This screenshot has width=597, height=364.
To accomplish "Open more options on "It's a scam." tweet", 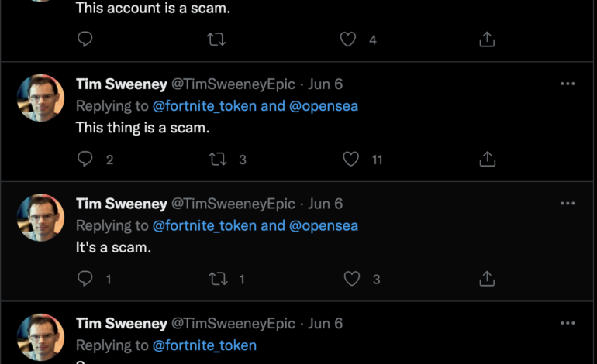I will click(568, 204).
